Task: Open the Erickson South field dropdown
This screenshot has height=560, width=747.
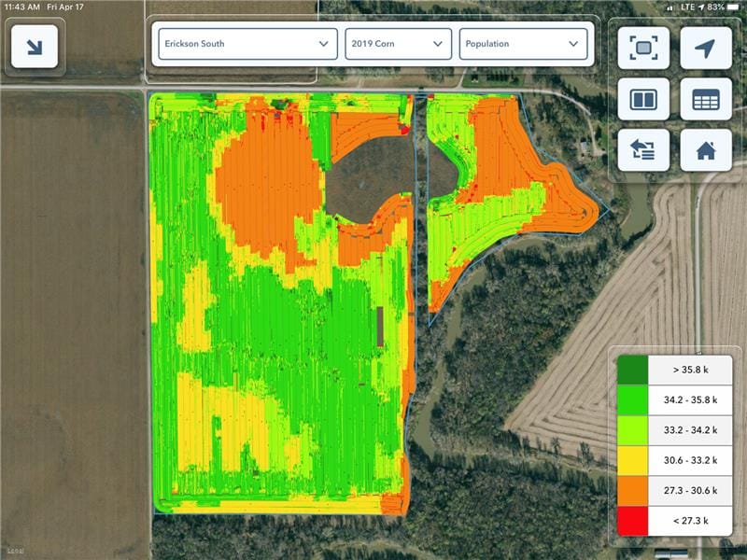Action: [x=247, y=44]
